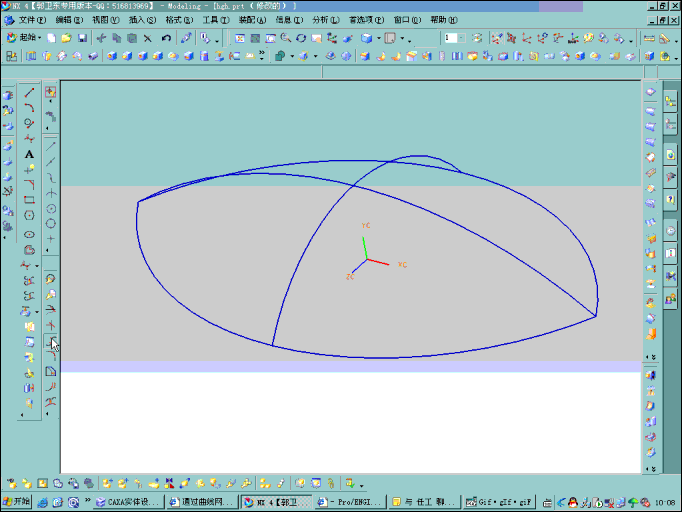The image size is (682, 512).
Task: Open the 插入(S) menu
Action: tap(142, 20)
